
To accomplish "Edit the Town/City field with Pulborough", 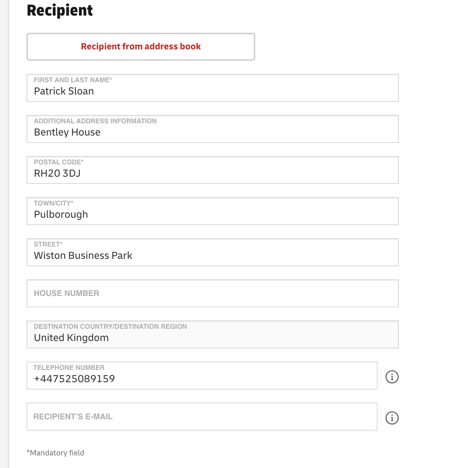I will (x=212, y=211).
